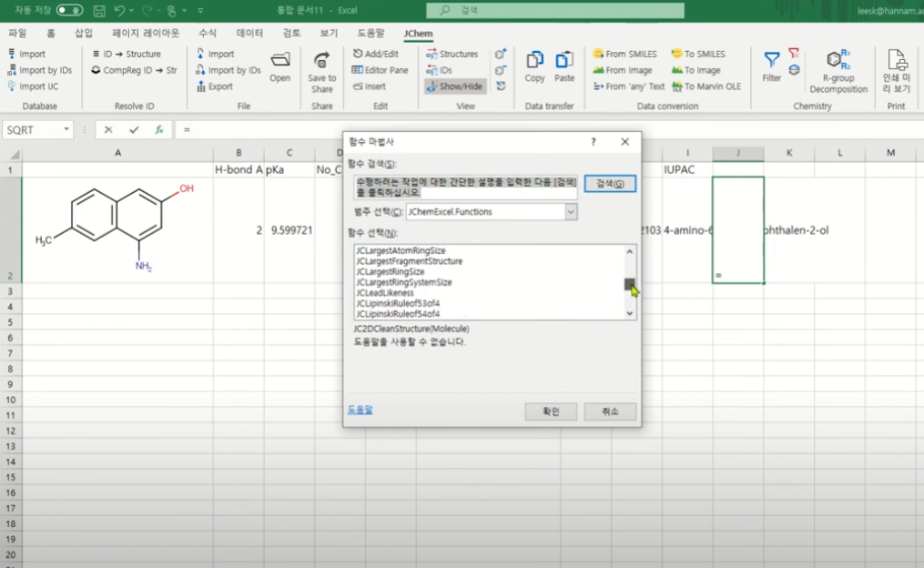
Task: Open the 파일 (File) tab
Action: [17, 34]
